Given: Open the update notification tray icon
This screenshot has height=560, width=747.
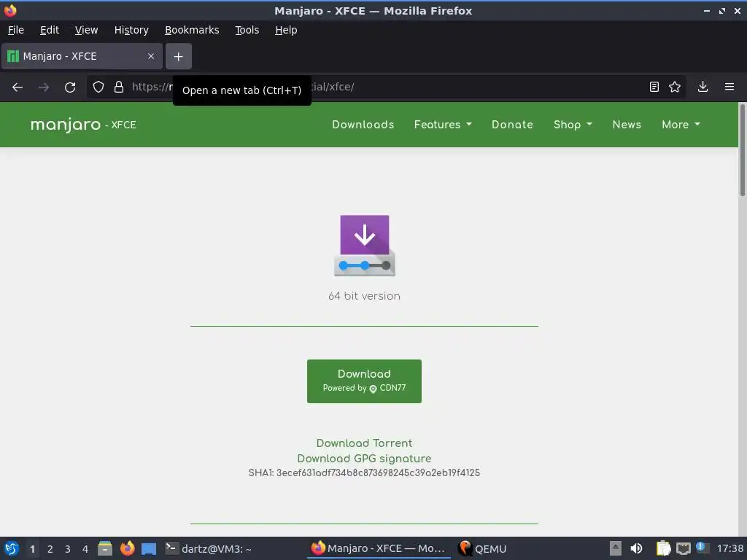Looking at the screenshot, I should coord(701,548).
